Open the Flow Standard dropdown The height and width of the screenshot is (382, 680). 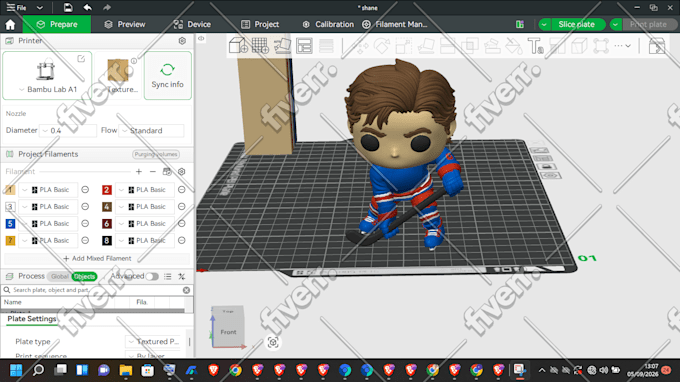click(152, 131)
